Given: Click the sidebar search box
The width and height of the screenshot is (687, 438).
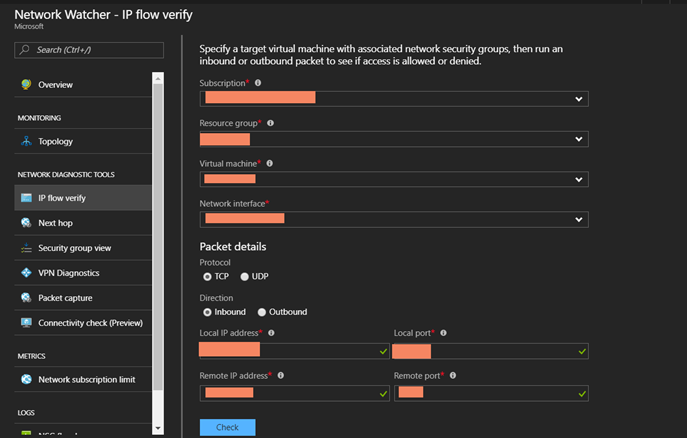Looking at the screenshot, I should pyautogui.click(x=90, y=49).
